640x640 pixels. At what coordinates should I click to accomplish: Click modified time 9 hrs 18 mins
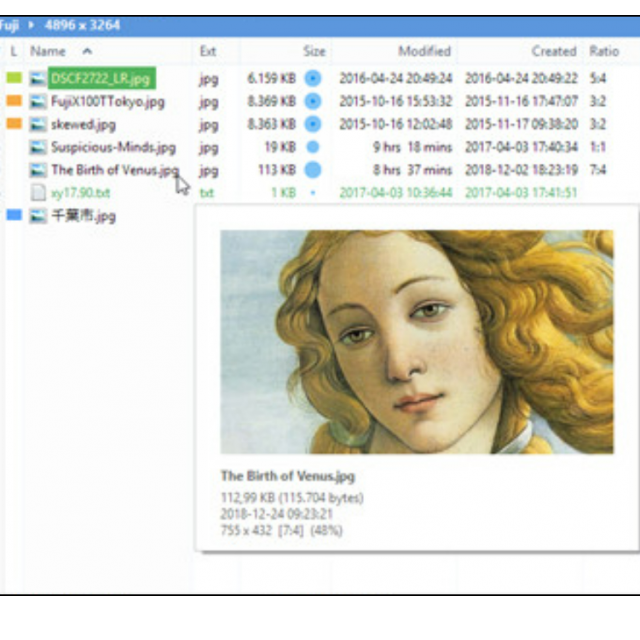(412, 147)
